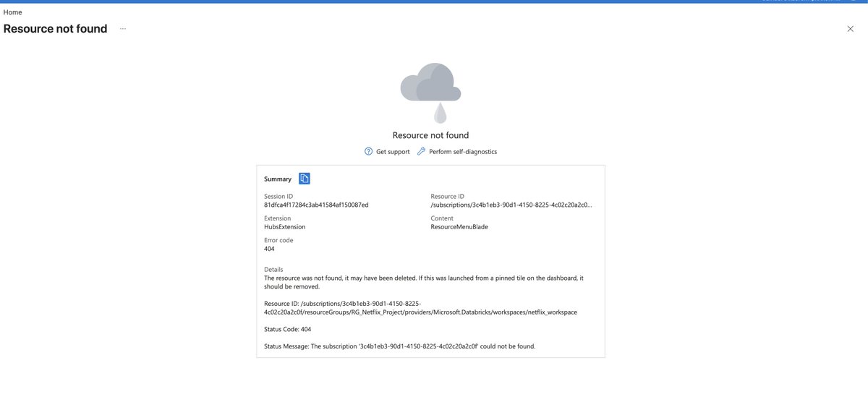This screenshot has height=397, width=868.
Task: Close the Resource not found blade
Action: [x=850, y=29]
